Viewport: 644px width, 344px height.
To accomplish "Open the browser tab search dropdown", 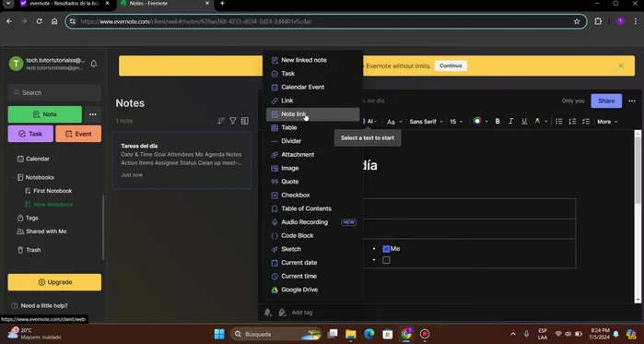I will point(7,4).
